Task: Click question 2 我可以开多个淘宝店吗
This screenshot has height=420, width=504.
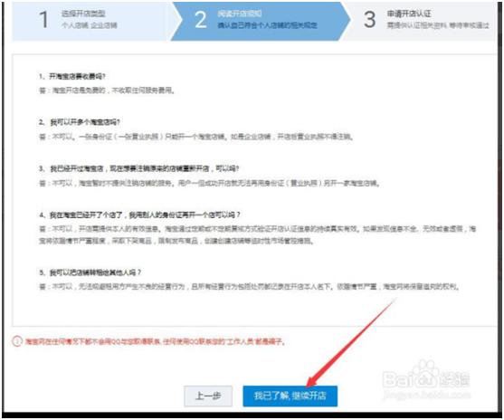Action: (80, 122)
